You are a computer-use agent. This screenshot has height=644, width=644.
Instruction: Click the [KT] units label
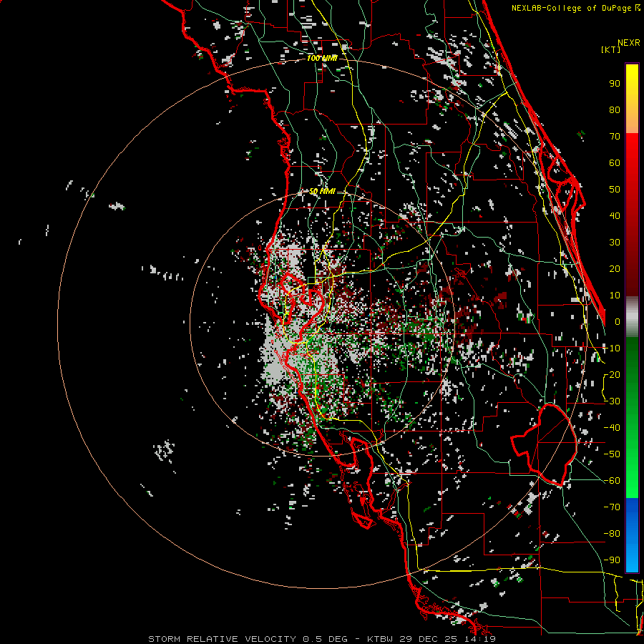pos(611,49)
